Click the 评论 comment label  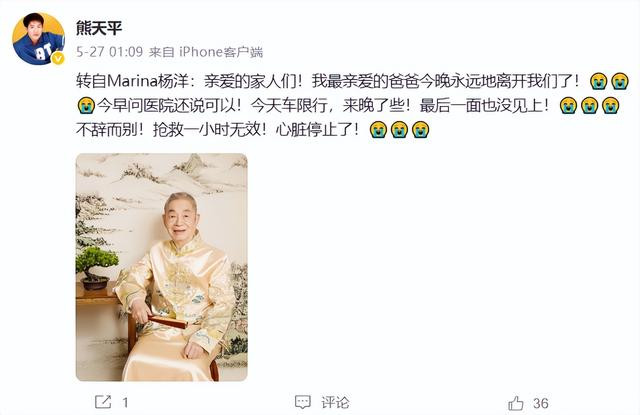tap(335, 402)
